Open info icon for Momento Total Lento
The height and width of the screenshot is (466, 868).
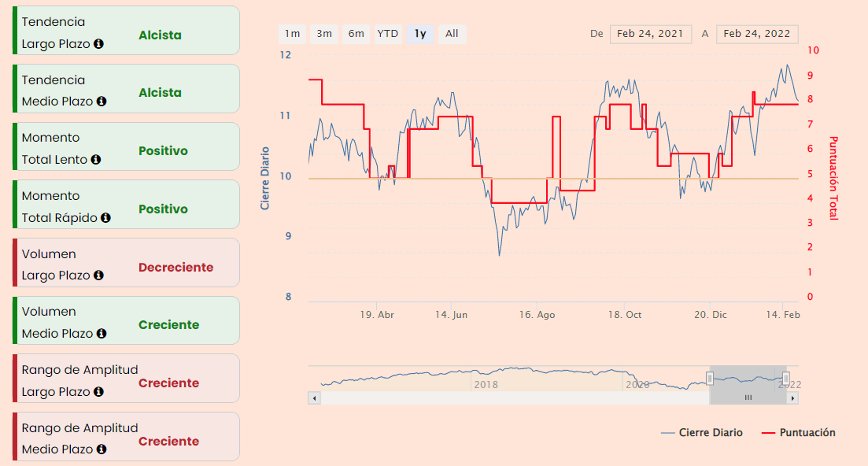(x=96, y=160)
